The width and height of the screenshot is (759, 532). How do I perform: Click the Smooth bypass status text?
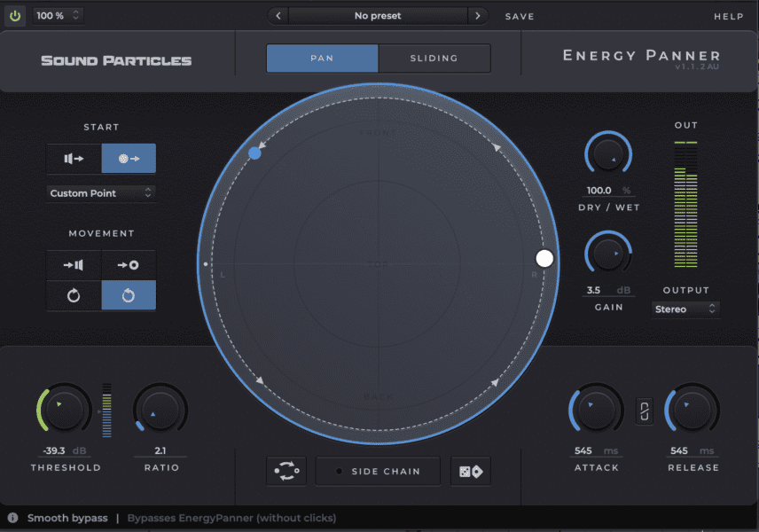click(x=67, y=518)
